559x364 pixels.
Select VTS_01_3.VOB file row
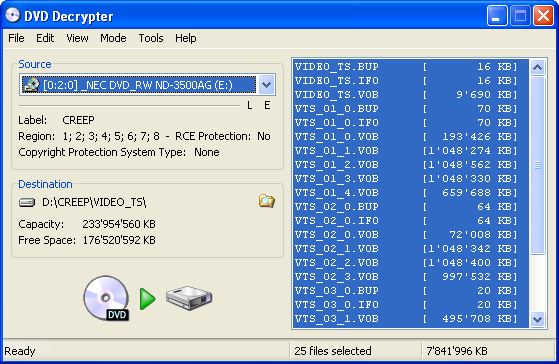pyautogui.click(x=411, y=179)
